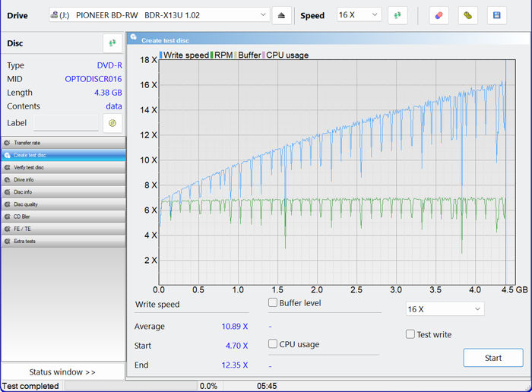Refresh disc info in the Disc panel
Viewport: 532px width, 392px height.
[112, 43]
